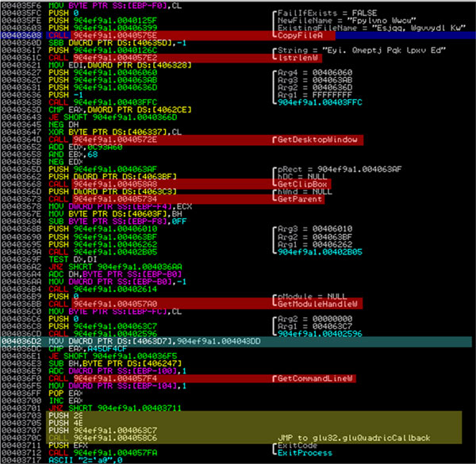Click POP EAX instruction at 004036FF
The image size is (476, 464).
coord(66,393)
